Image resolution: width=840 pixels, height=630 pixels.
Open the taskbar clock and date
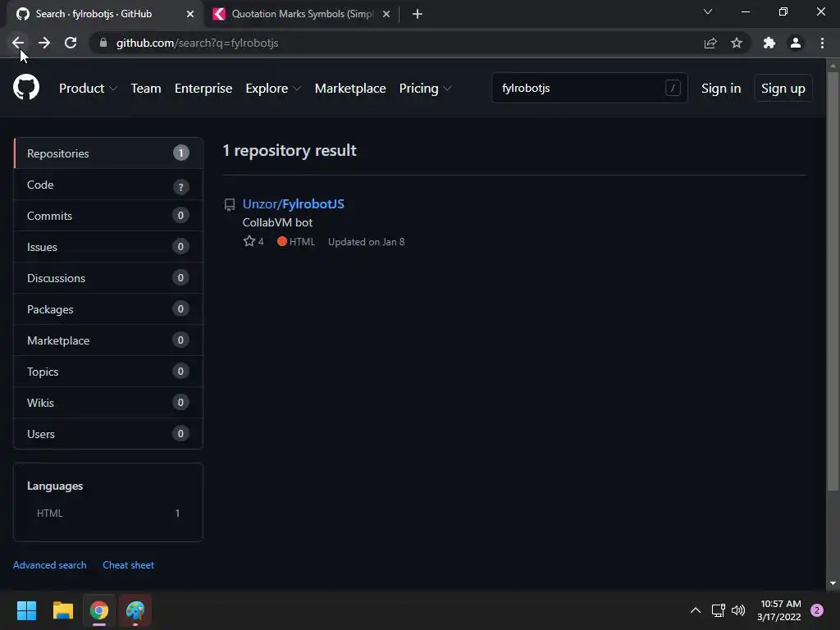780,610
